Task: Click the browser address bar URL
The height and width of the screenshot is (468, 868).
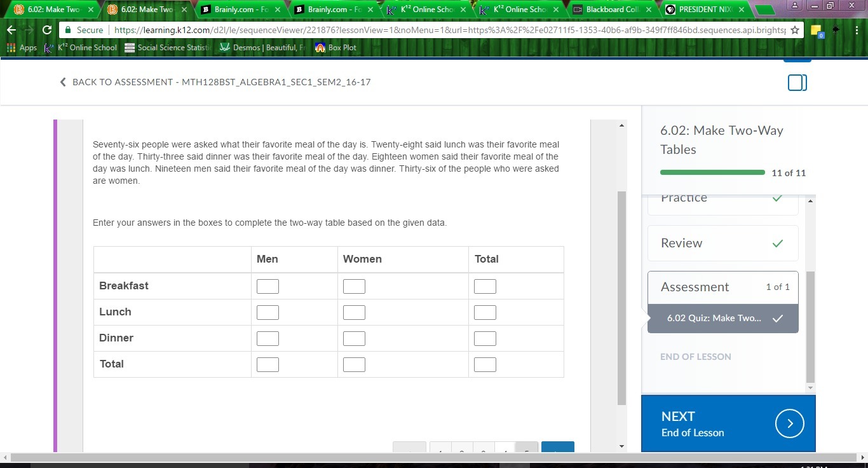Action: (x=450, y=30)
